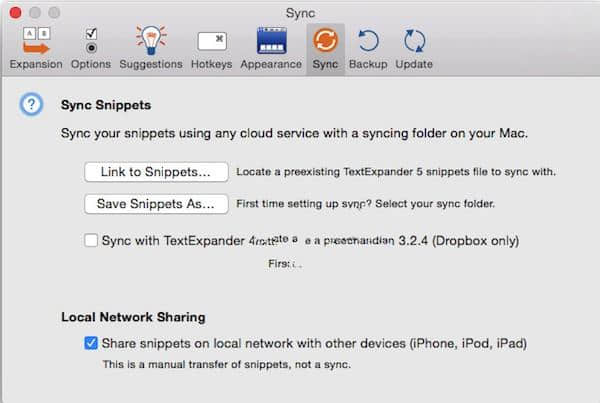Screen dimensions: 600x403
Task: Click the blue help question mark icon
Action: point(32,105)
